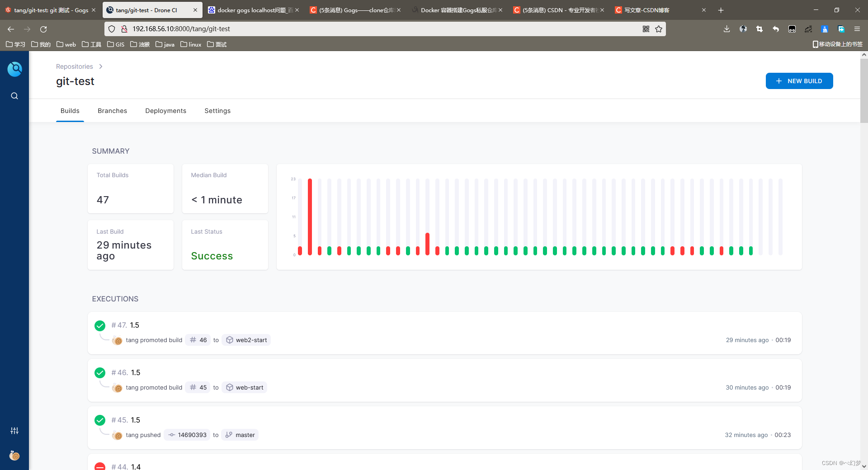
Task: Open Drone home via the logo icon
Action: pyautogui.click(x=14, y=69)
